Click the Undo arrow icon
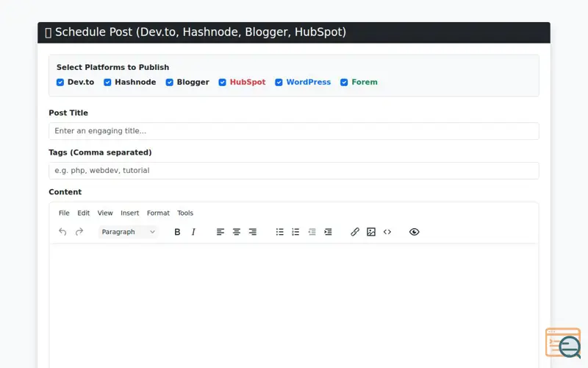This screenshot has height=368, width=588. [62, 232]
